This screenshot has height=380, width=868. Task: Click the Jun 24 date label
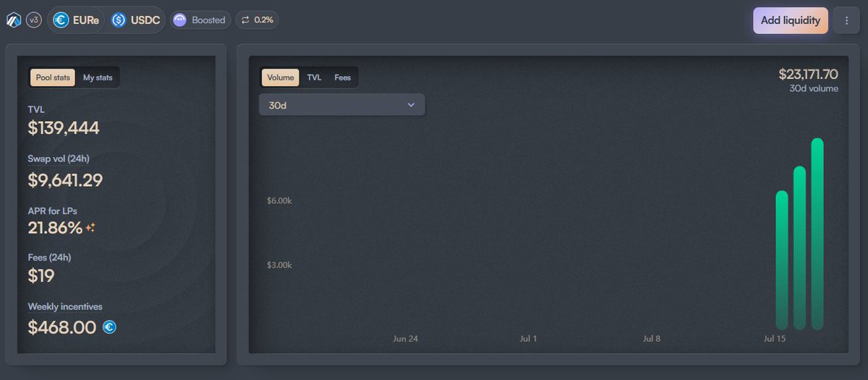click(405, 339)
